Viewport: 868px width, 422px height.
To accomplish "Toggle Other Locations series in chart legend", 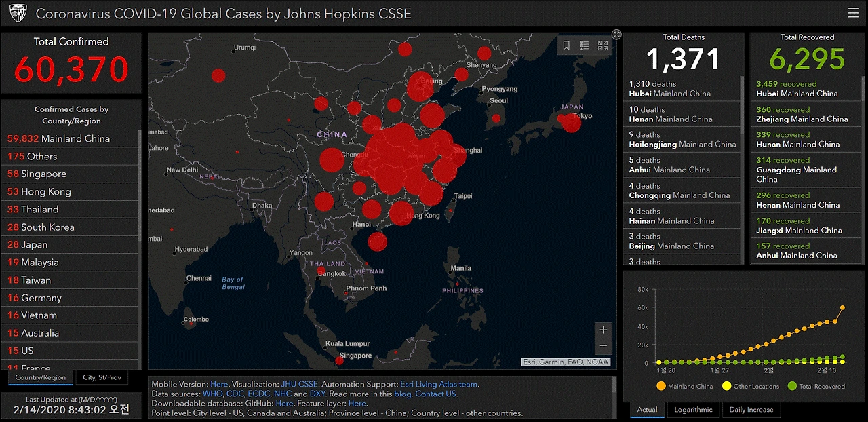I will (751, 386).
